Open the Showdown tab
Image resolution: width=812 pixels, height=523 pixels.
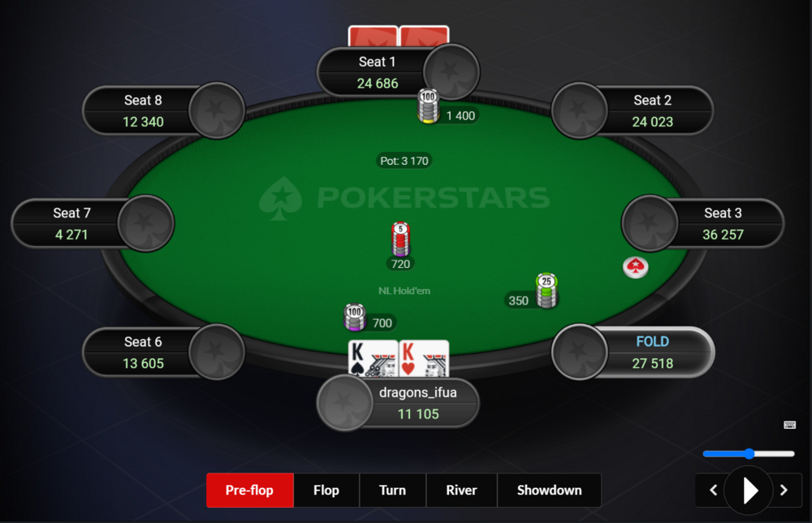coord(549,490)
